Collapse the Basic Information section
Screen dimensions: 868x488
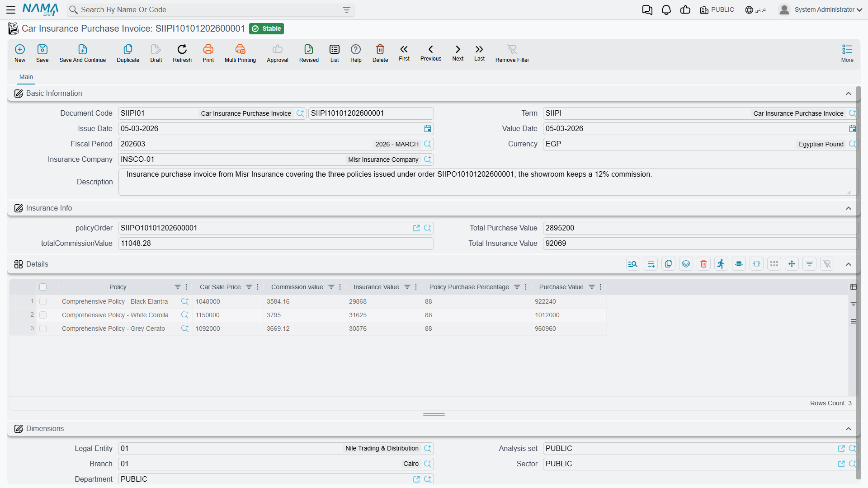tap(849, 94)
